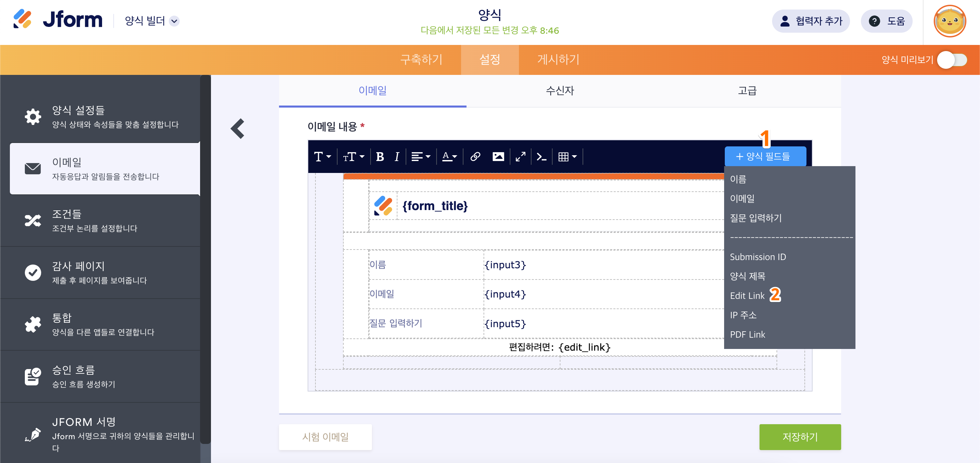Open the font size dropdown

(x=354, y=157)
